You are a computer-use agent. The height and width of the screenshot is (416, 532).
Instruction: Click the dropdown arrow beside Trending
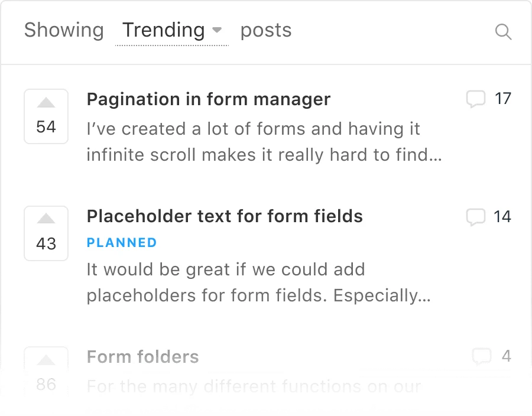[217, 30]
